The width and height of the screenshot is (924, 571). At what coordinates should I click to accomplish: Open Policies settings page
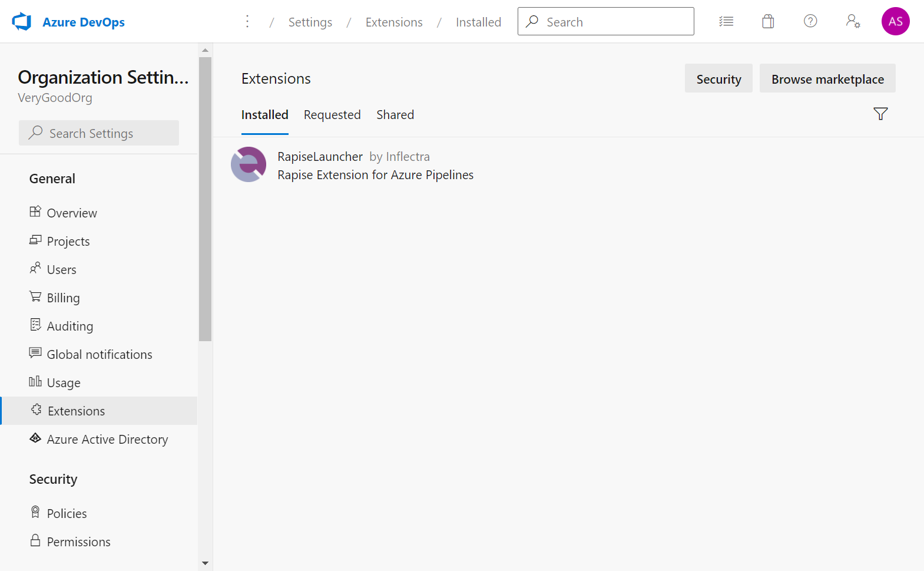click(67, 514)
